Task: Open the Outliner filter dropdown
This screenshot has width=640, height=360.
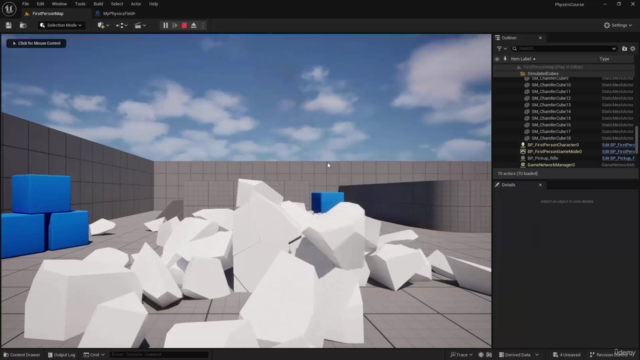Action: tap(502, 49)
